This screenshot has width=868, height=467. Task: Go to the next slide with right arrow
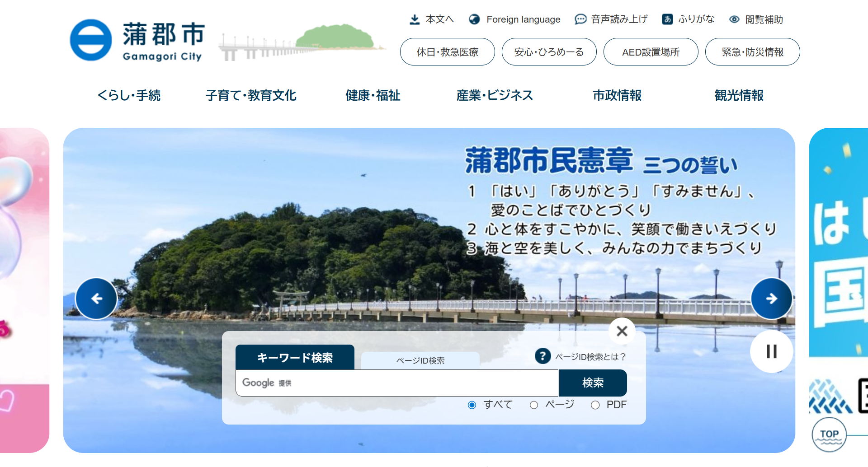pyautogui.click(x=772, y=299)
